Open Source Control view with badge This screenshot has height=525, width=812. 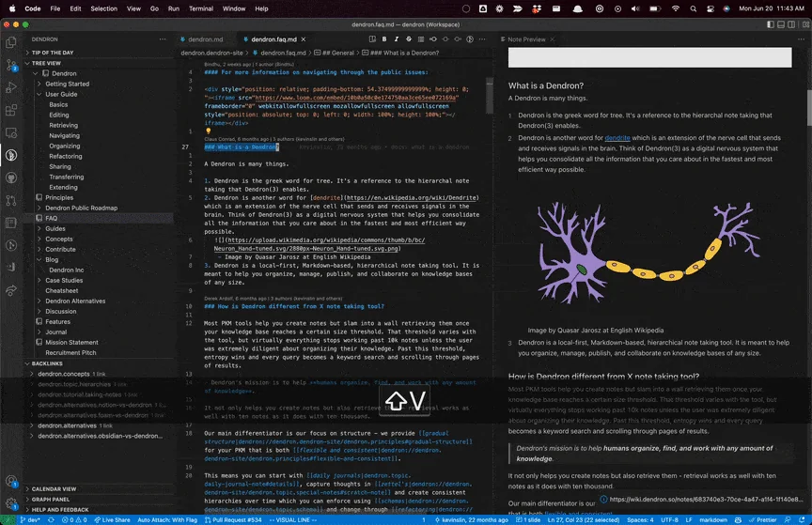11,65
